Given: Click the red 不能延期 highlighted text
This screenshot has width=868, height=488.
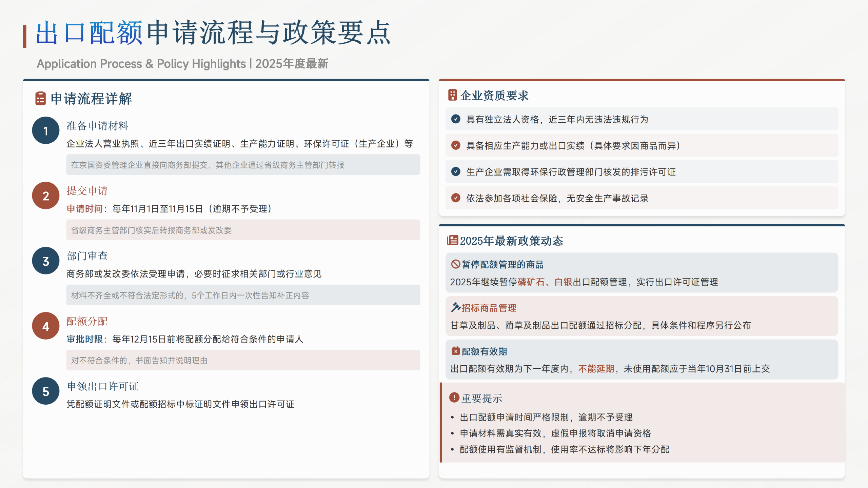Looking at the screenshot, I should click(x=596, y=369).
